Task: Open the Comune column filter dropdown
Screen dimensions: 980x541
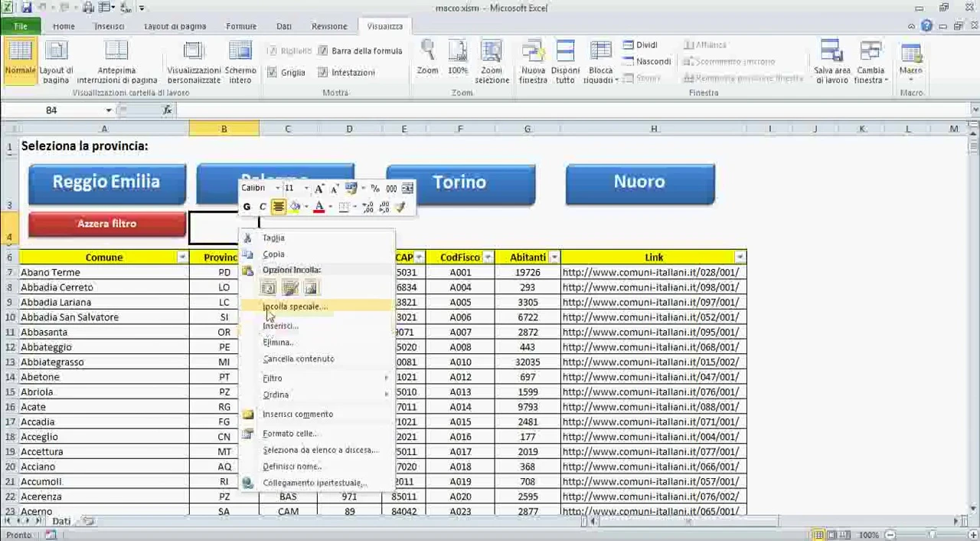Action: (182, 257)
